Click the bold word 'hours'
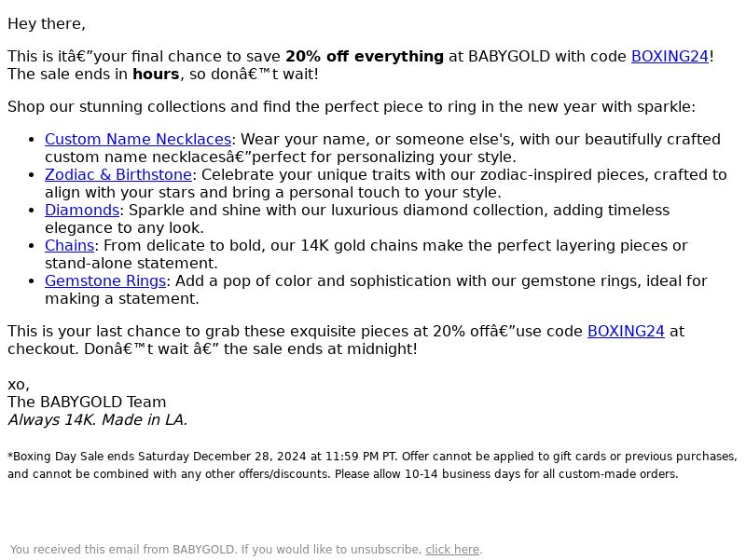The height and width of the screenshot is (560, 746). (156, 75)
